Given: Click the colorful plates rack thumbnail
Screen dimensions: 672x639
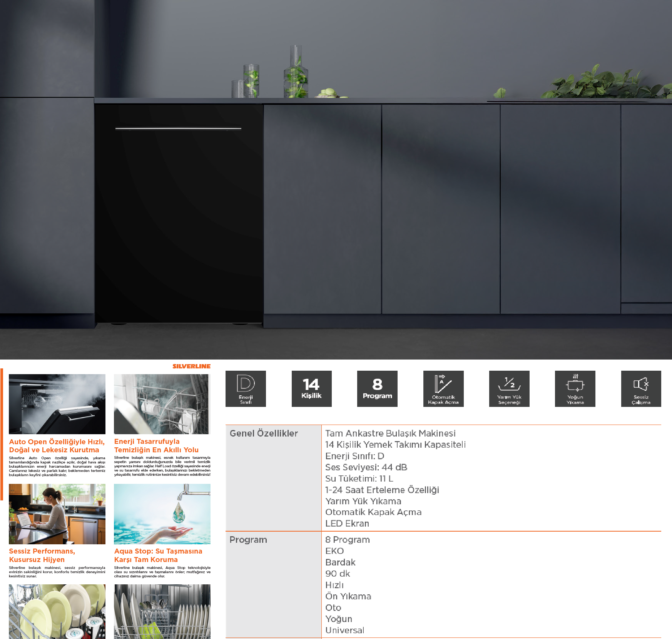Looking at the screenshot, I should 57,611.
